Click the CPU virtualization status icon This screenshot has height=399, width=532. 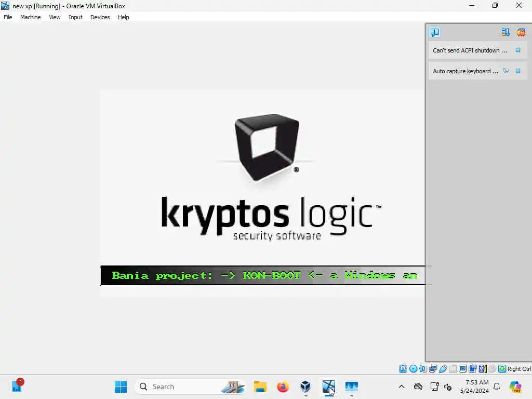(x=483, y=368)
